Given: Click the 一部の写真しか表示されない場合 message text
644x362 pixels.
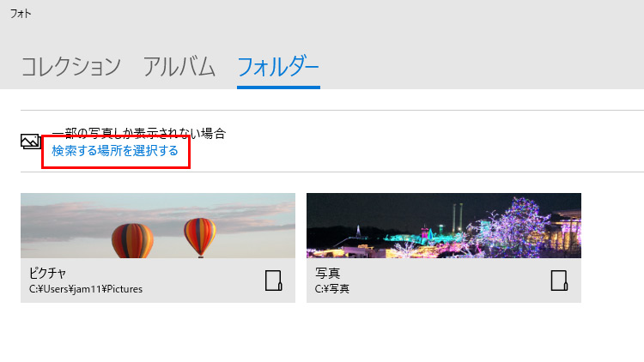Looking at the screenshot, I should (x=139, y=133).
